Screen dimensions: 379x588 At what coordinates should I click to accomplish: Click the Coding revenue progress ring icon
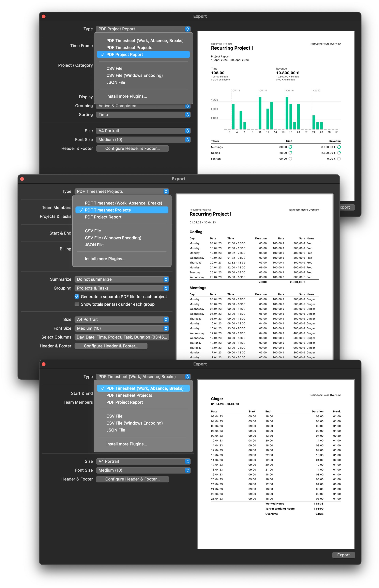(x=339, y=153)
